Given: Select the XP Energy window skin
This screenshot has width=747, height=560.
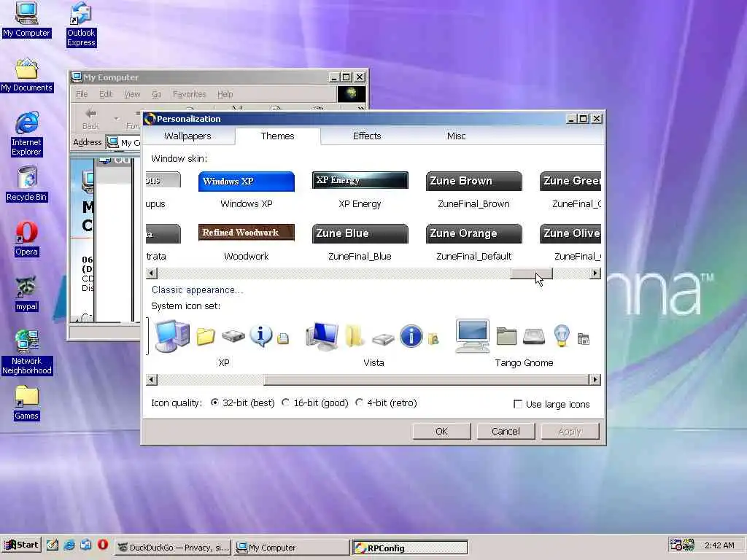Looking at the screenshot, I should (x=360, y=190).
